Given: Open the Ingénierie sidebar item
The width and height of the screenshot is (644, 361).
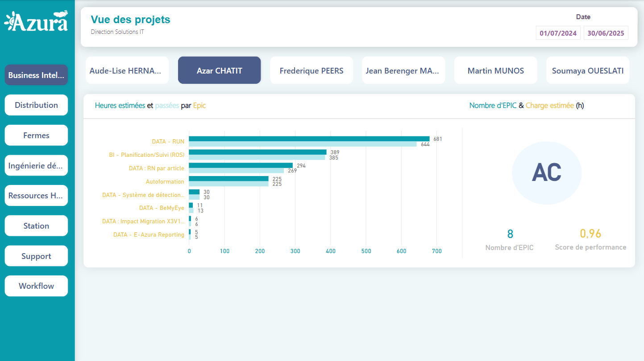Looking at the screenshot, I should click(36, 166).
